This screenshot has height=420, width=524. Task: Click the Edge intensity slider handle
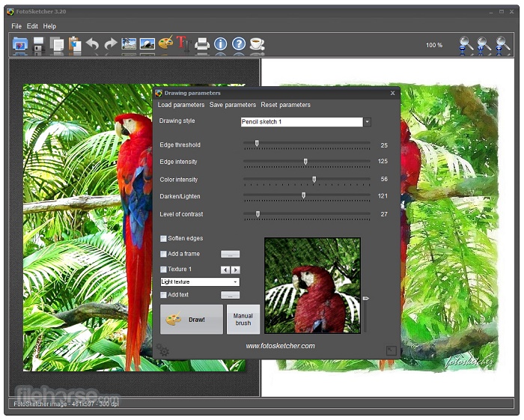pos(305,162)
